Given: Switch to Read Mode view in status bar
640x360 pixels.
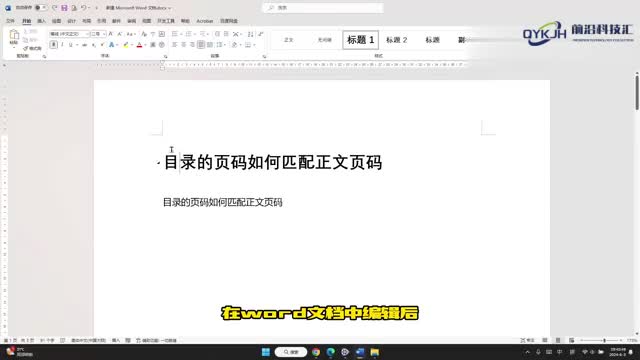Looking at the screenshot, I should (x=544, y=340).
